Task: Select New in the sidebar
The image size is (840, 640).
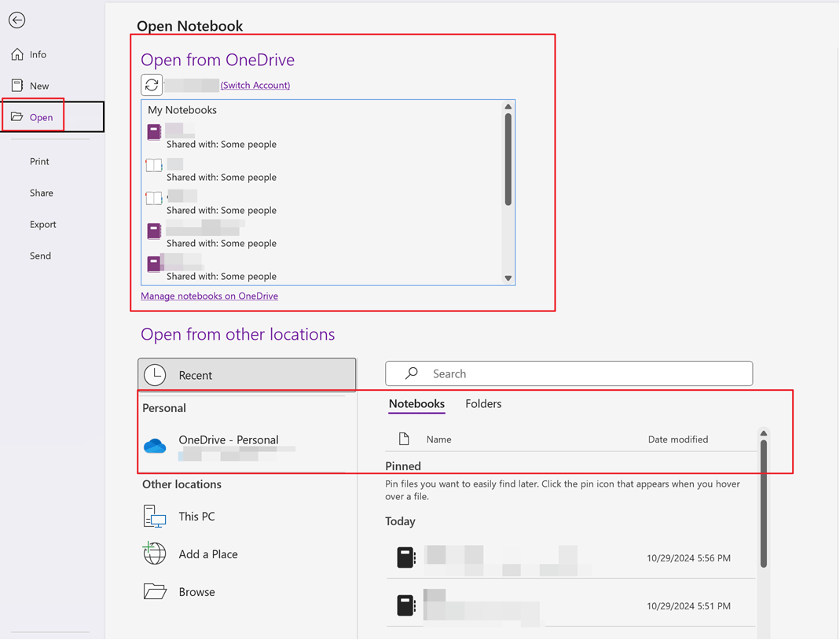Action: click(39, 86)
